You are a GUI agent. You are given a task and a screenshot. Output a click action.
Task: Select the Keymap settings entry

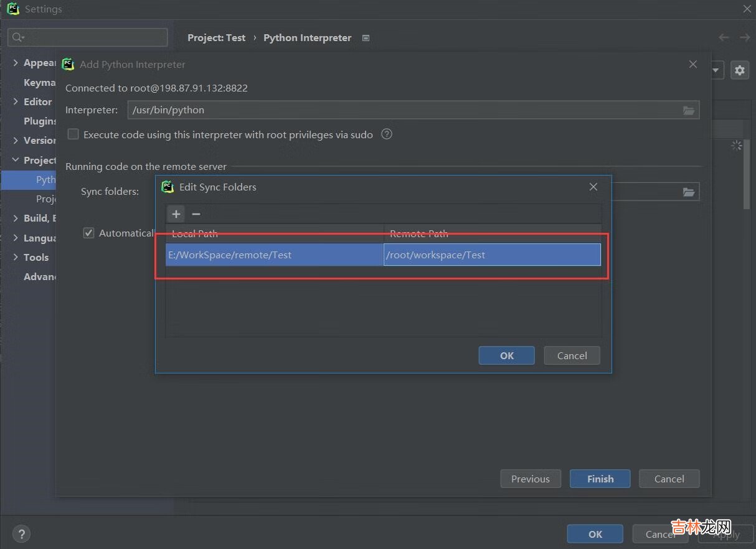(x=39, y=82)
